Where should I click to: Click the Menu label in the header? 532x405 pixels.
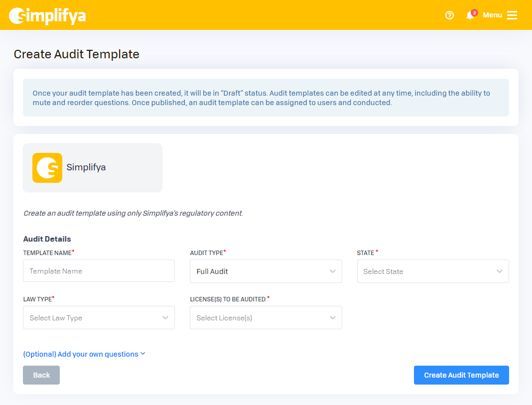pos(492,15)
